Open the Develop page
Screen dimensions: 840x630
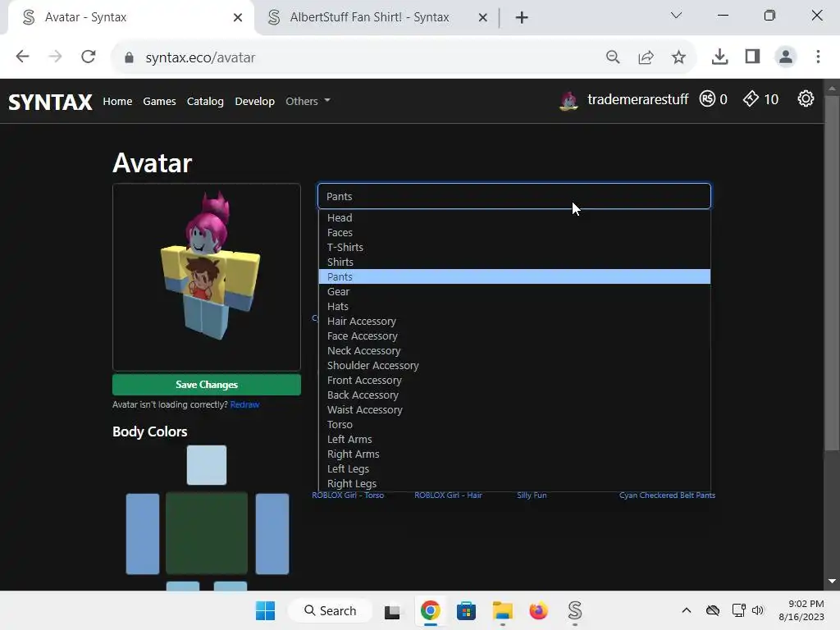pos(254,101)
